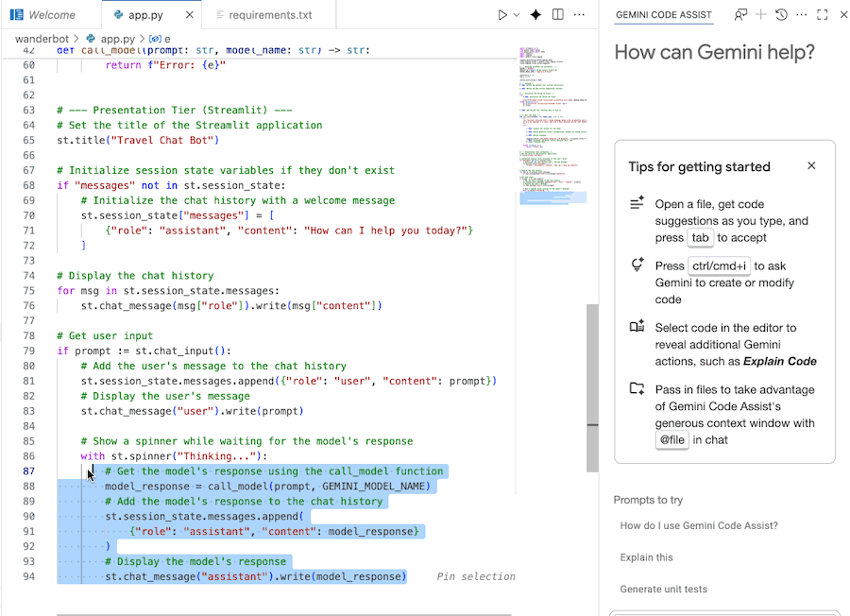Open the run button dropdown chevron
This screenshot has height=616, width=850.
click(x=516, y=14)
